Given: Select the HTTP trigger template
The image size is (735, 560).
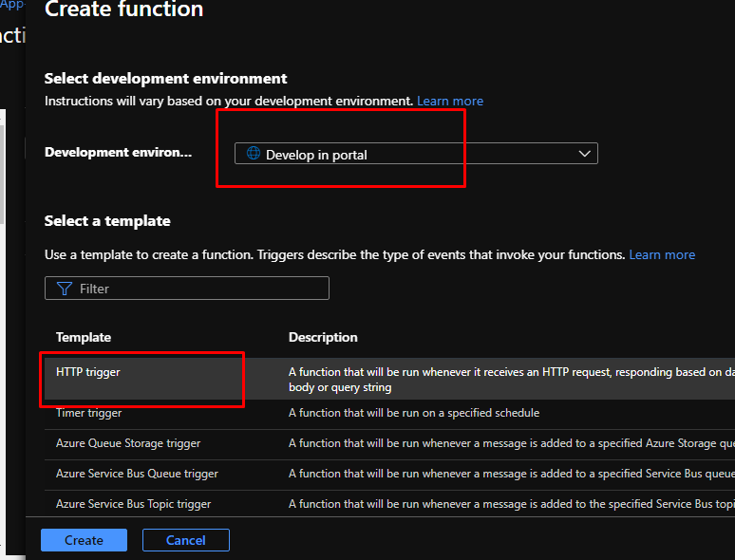Looking at the screenshot, I should point(88,372).
